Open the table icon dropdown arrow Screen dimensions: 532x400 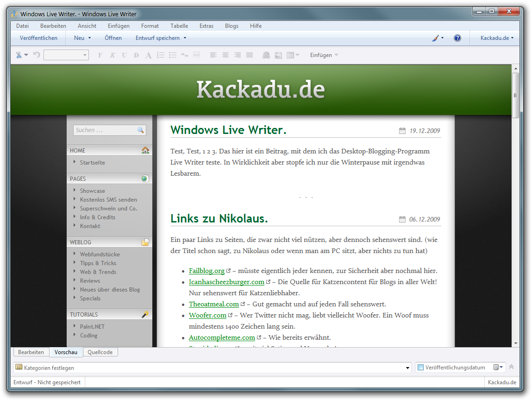click(x=298, y=55)
